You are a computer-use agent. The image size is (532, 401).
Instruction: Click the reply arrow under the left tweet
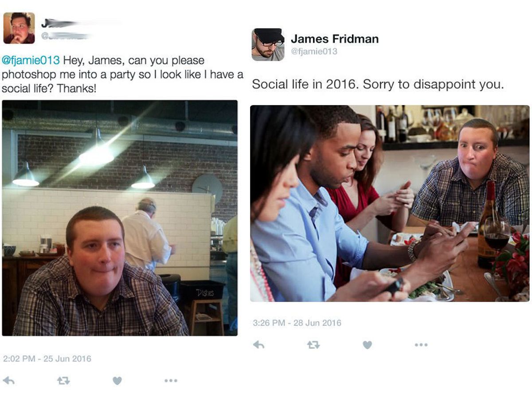8,380
